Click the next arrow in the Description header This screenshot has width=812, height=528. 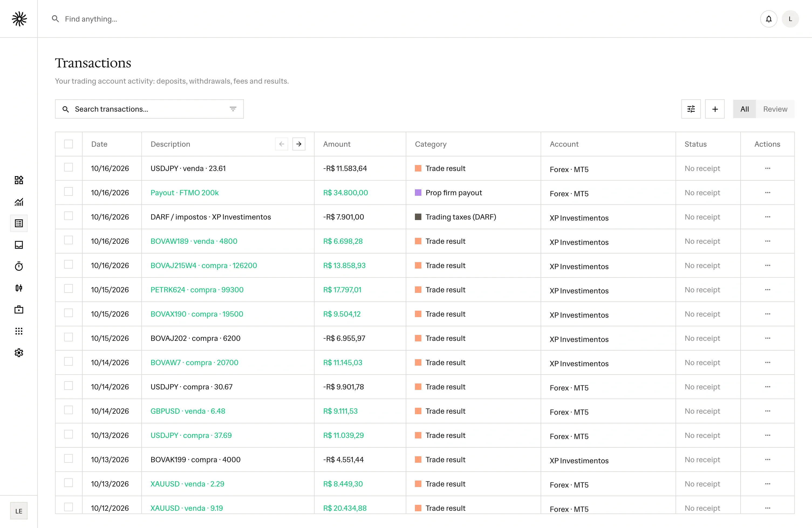299,144
